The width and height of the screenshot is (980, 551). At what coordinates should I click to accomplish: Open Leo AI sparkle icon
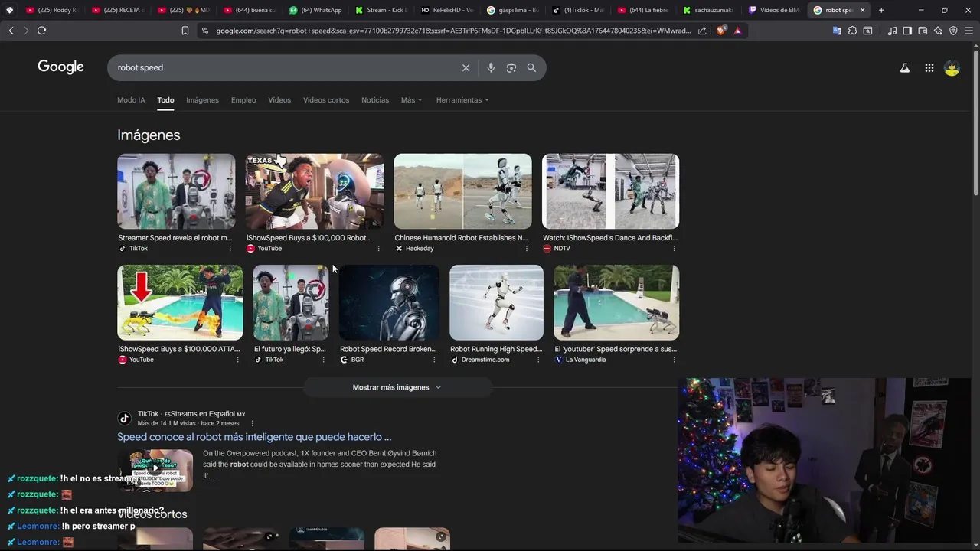click(x=938, y=31)
